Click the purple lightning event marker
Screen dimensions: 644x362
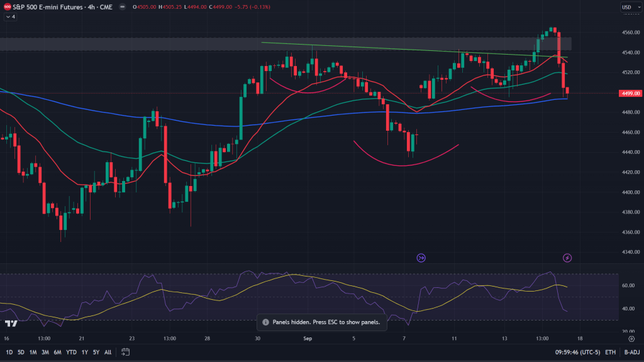coord(567,258)
